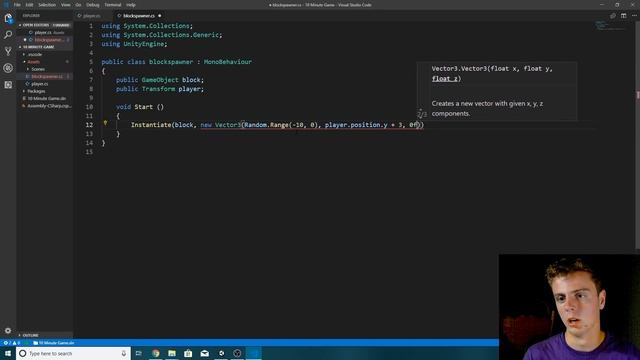Open the Unity Hub taskbar icon

(x=221, y=353)
